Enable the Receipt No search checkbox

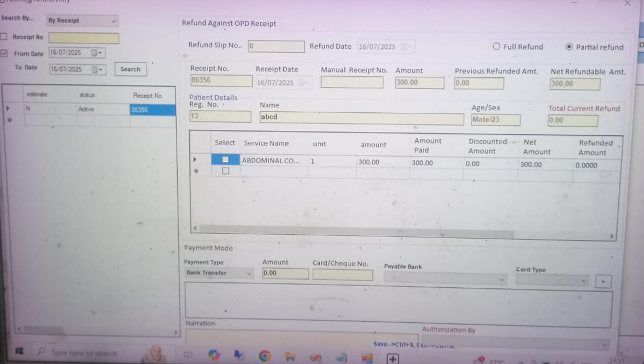[4, 37]
